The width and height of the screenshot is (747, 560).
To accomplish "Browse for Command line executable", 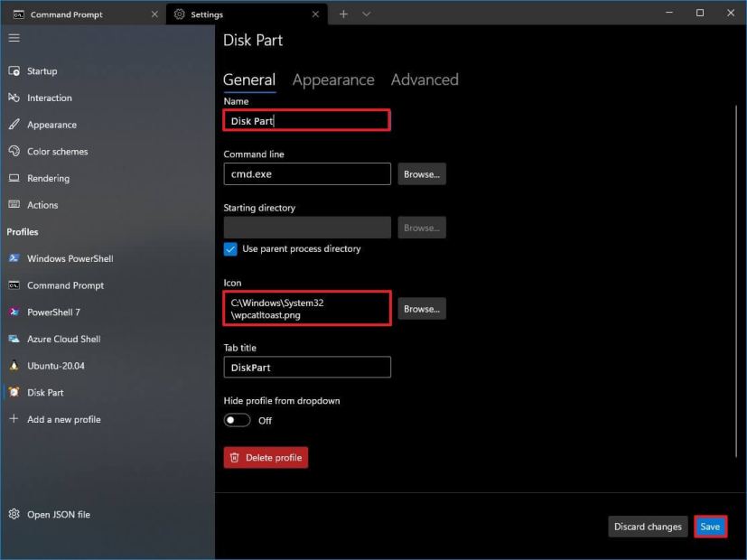I will pyautogui.click(x=422, y=174).
